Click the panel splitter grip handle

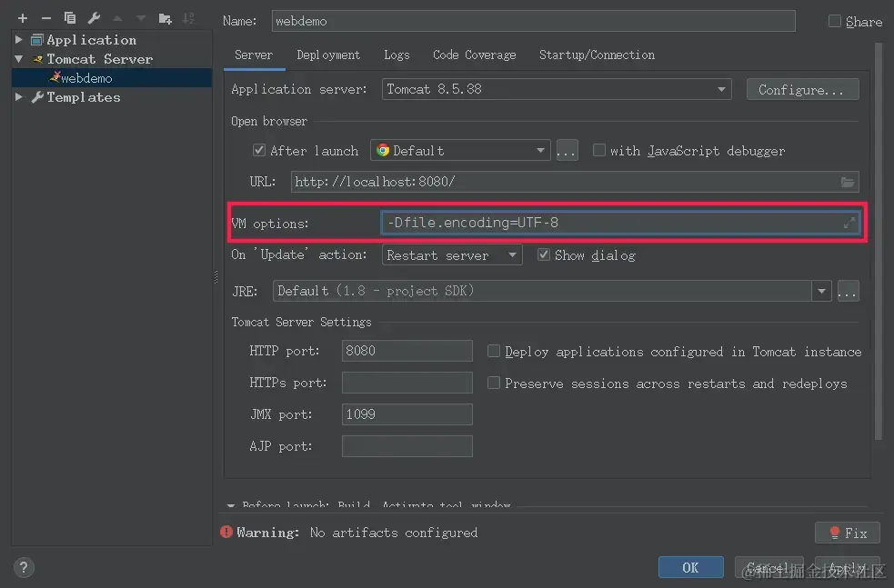pyautogui.click(x=216, y=277)
